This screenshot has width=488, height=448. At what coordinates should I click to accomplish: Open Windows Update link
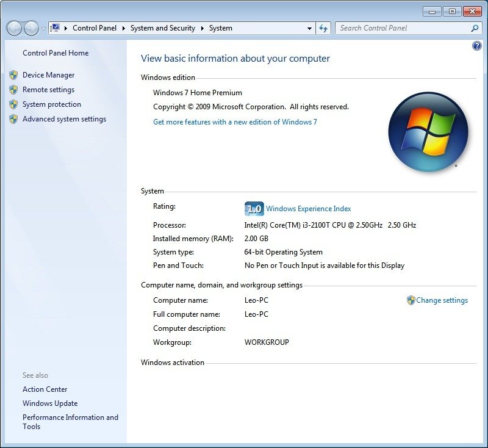50,403
